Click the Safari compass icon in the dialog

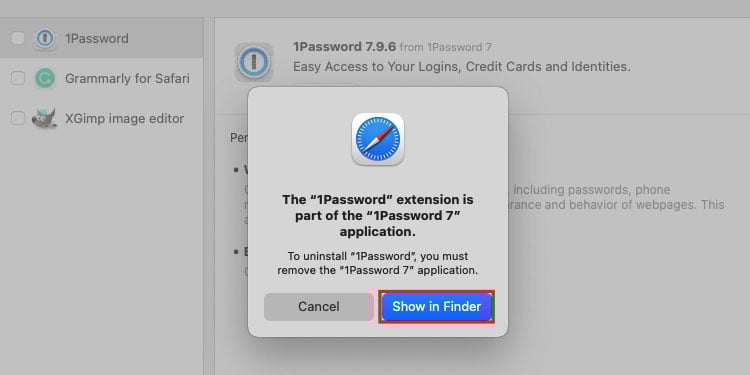(x=378, y=139)
